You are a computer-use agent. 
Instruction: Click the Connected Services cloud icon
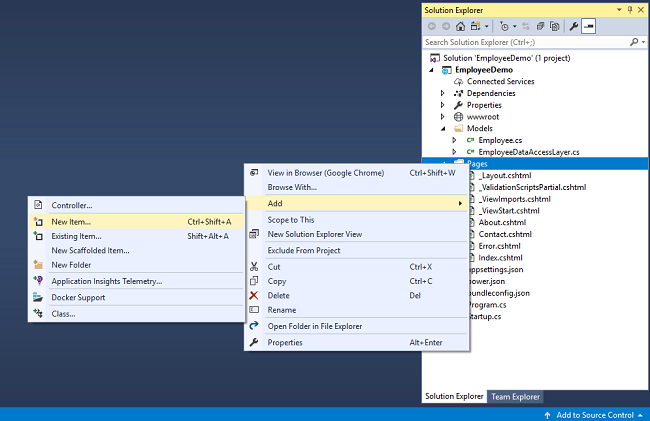click(x=458, y=82)
